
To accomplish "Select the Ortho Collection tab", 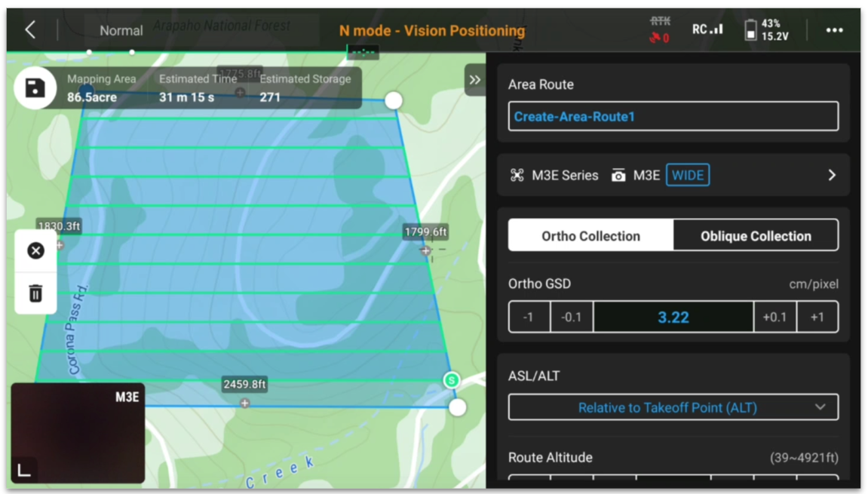I will click(590, 236).
